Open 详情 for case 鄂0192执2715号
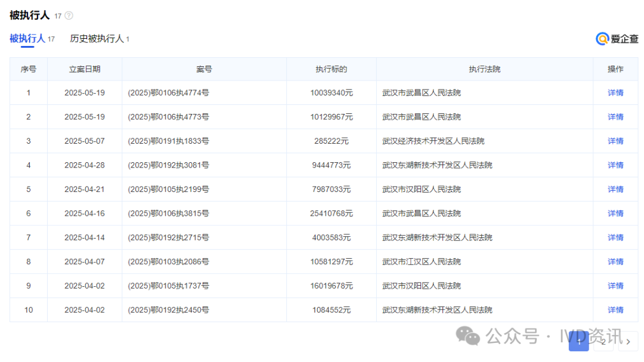The height and width of the screenshot is (362, 644). [615, 237]
